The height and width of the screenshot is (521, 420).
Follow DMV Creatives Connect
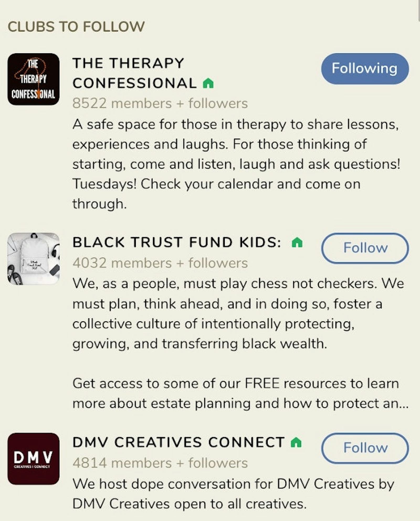point(365,448)
